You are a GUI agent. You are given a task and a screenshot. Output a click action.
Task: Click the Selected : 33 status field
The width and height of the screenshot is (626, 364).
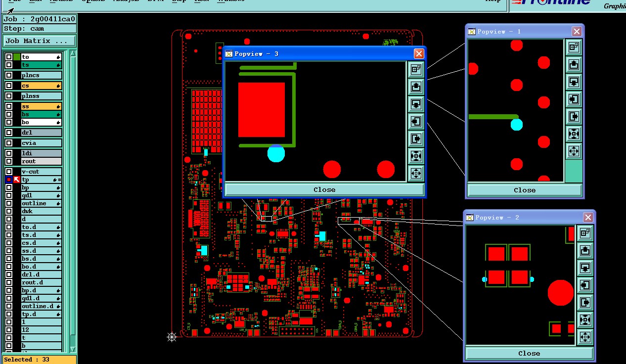pyautogui.click(x=40, y=360)
